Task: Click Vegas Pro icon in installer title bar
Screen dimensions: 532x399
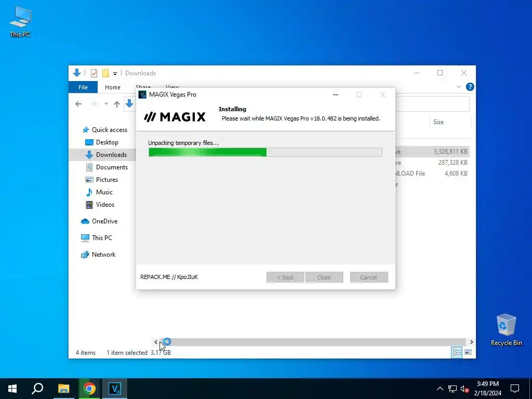Action: pos(143,95)
